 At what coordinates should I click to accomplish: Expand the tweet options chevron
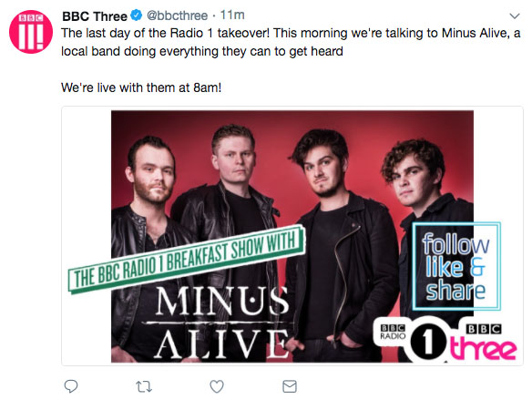[x=515, y=16]
